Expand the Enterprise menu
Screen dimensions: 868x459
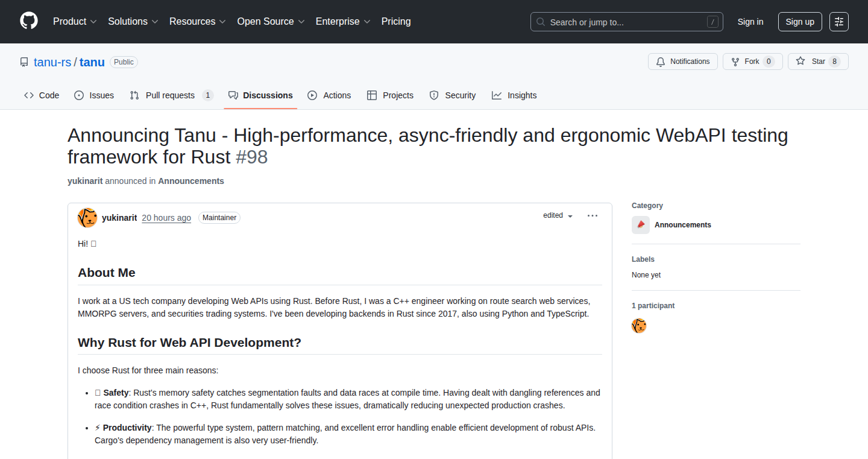click(x=343, y=21)
